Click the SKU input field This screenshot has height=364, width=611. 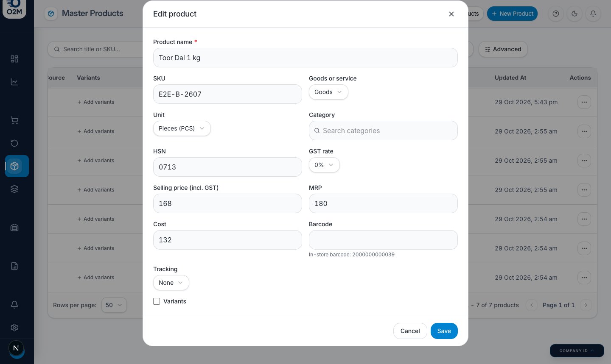(x=227, y=94)
